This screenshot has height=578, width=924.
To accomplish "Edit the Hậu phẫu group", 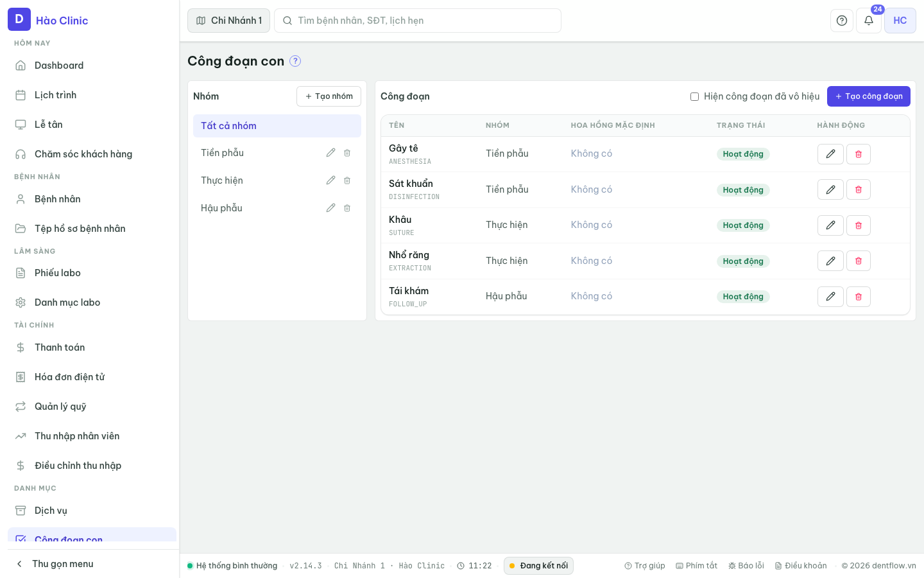I will [x=330, y=208].
